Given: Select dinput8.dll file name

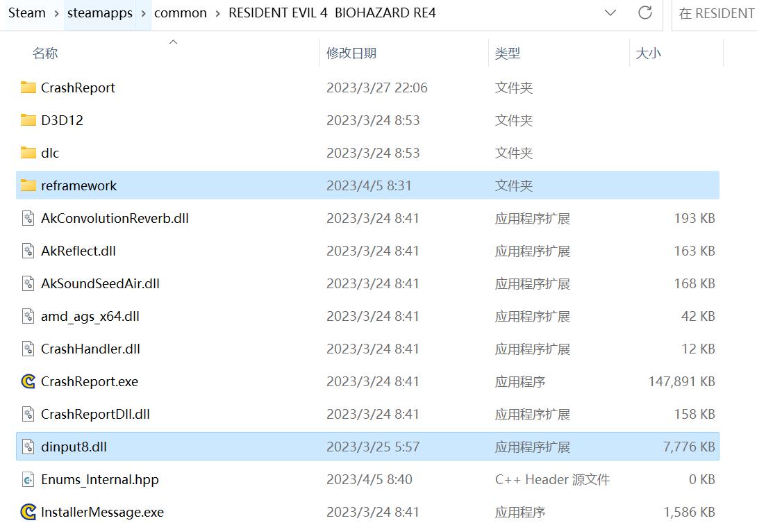Looking at the screenshot, I should click(x=74, y=447).
